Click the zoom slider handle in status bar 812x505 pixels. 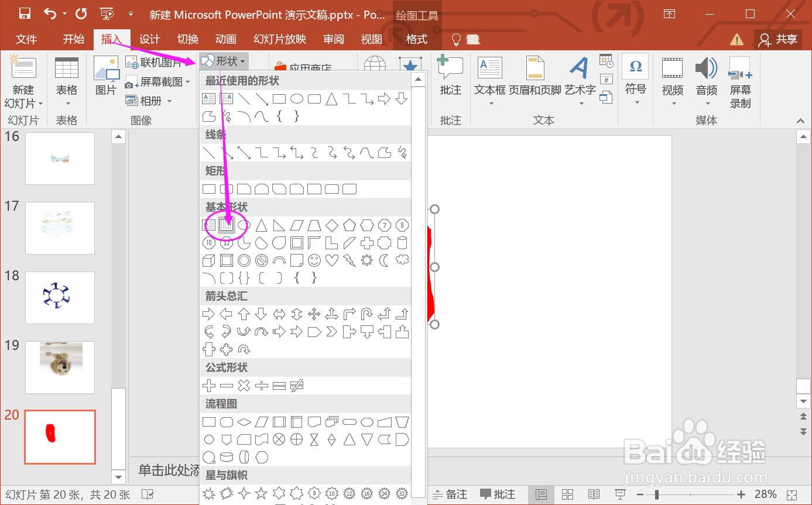[657, 494]
